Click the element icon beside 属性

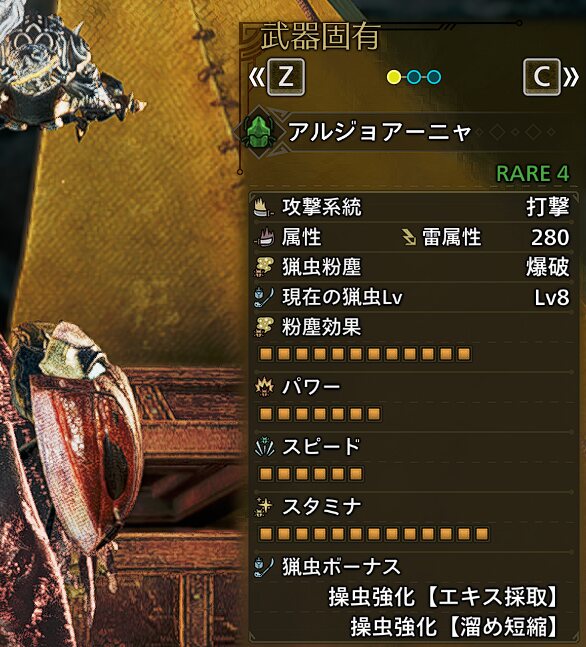coord(264,237)
